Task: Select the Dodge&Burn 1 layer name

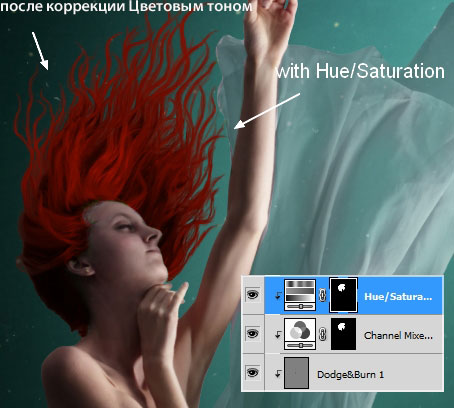Action: 350,375
